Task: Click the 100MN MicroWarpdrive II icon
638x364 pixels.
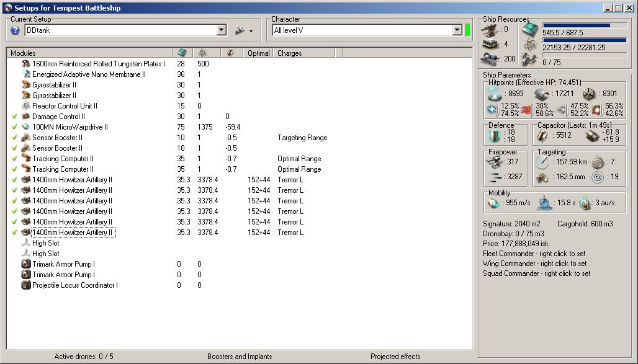Action: pyautogui.click(x=26, y=127)
